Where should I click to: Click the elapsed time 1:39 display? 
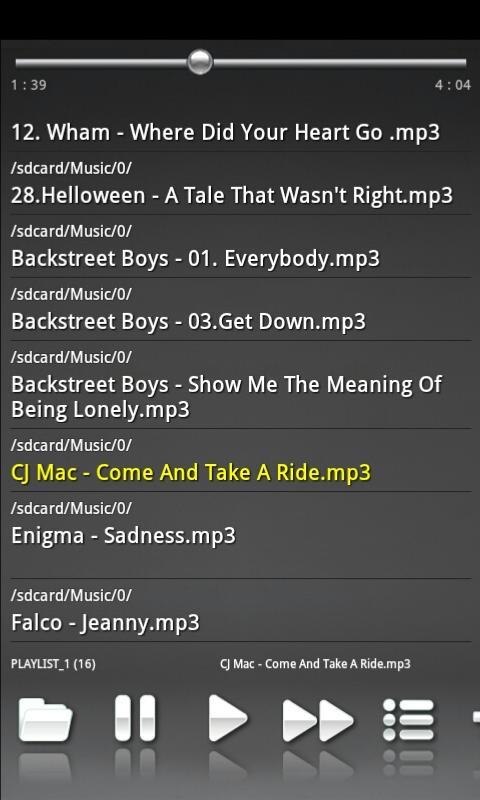(x=29, y=85)
